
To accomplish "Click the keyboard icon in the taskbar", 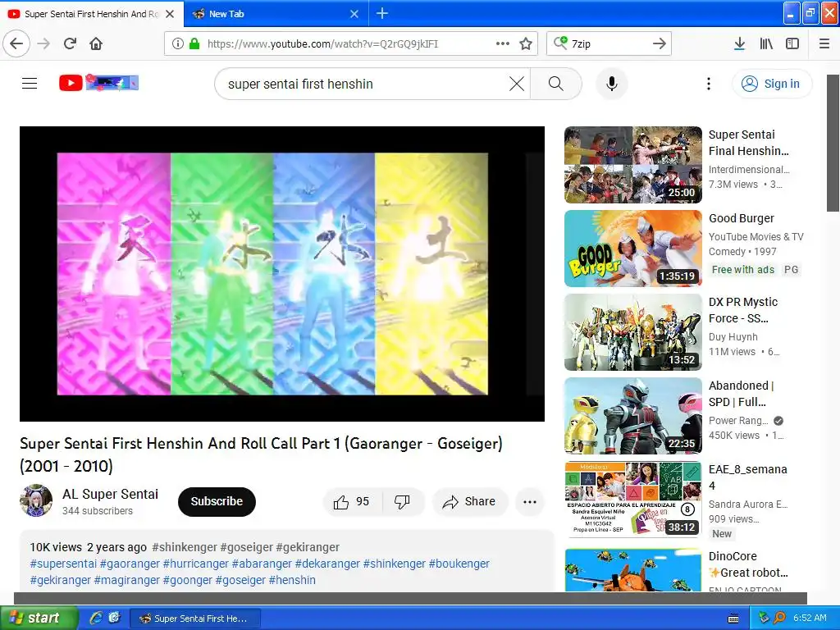I will click(733, 619).
